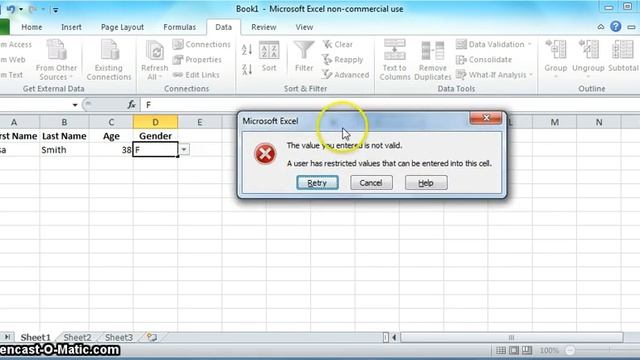This screenshot has width=640, height=360.
Task: Click the horizontal scrollbar thumb
Action: (511, 338)
